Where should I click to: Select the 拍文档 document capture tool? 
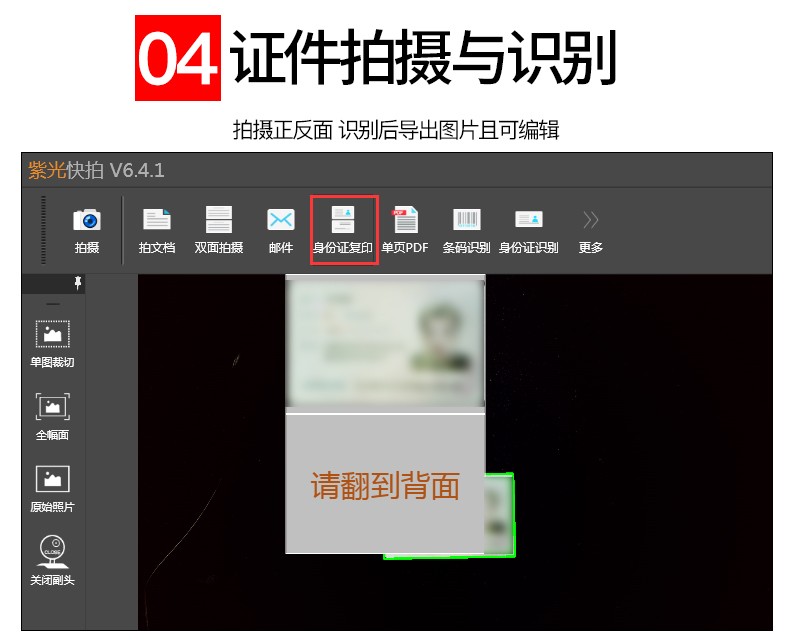157,229
